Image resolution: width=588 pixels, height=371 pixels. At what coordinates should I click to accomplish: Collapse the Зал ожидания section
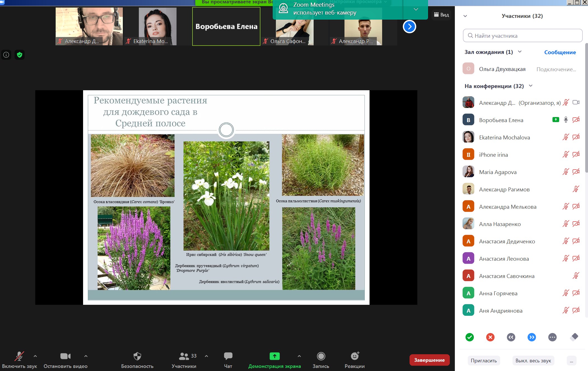pos(520,52)
